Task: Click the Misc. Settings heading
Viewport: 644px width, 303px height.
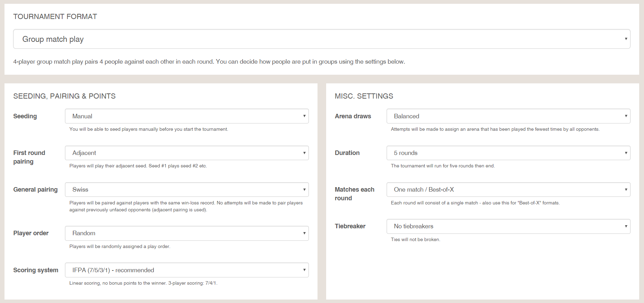Action: point(364,96)
